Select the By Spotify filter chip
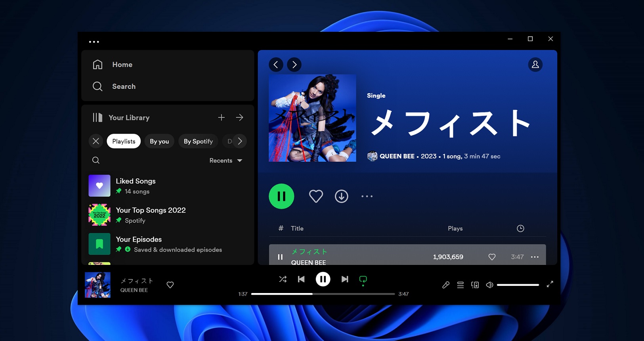This screenshot has height=341, width=644. (x=198, y=141)
